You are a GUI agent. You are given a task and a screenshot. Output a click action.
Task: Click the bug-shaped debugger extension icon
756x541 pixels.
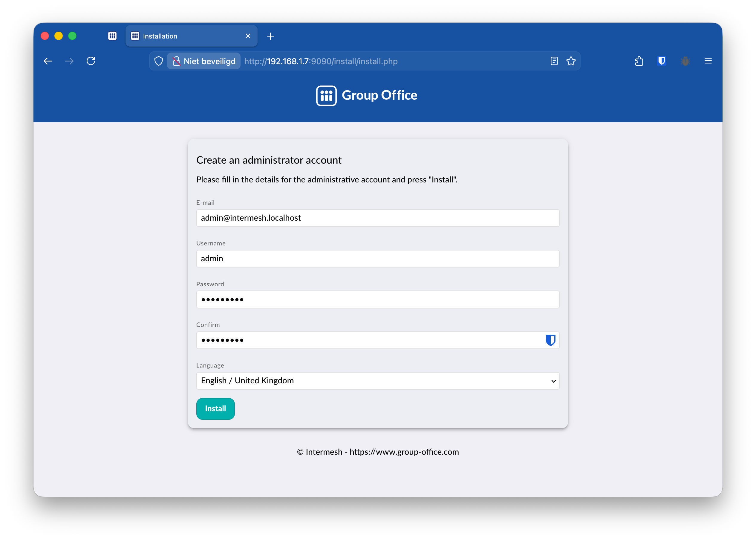tap(685, 61)
